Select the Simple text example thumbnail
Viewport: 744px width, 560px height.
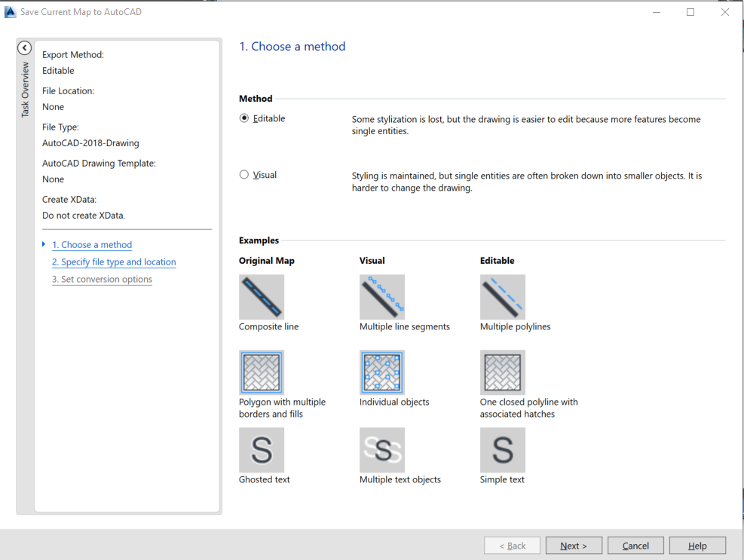503,450
